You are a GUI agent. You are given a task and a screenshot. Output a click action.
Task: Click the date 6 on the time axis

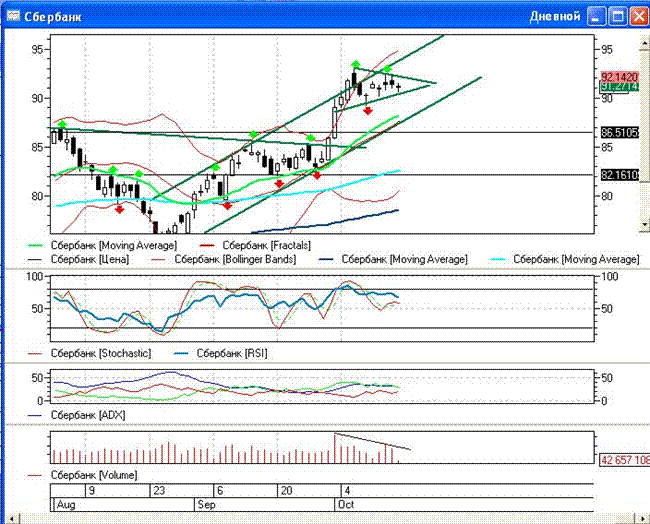coord(220,491)
